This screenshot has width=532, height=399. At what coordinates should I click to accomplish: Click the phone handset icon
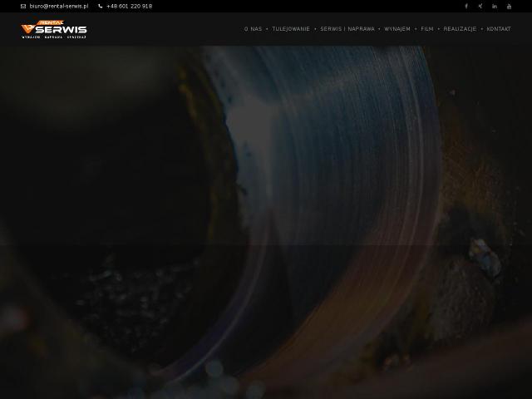point(100,6)
